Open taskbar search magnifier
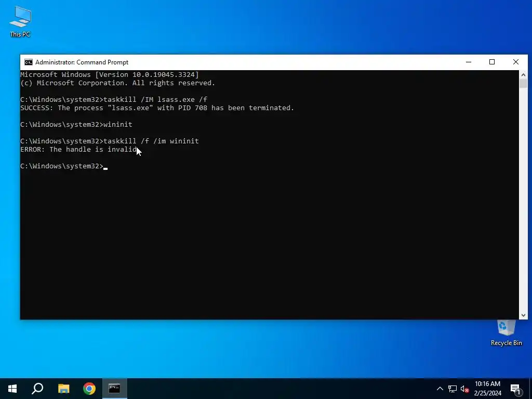532x399 pixels. (37, 389)
